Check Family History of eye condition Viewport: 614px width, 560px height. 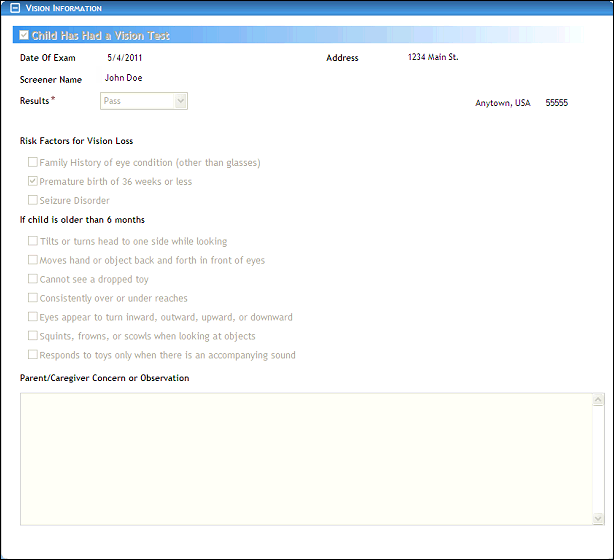coord(33,162)
